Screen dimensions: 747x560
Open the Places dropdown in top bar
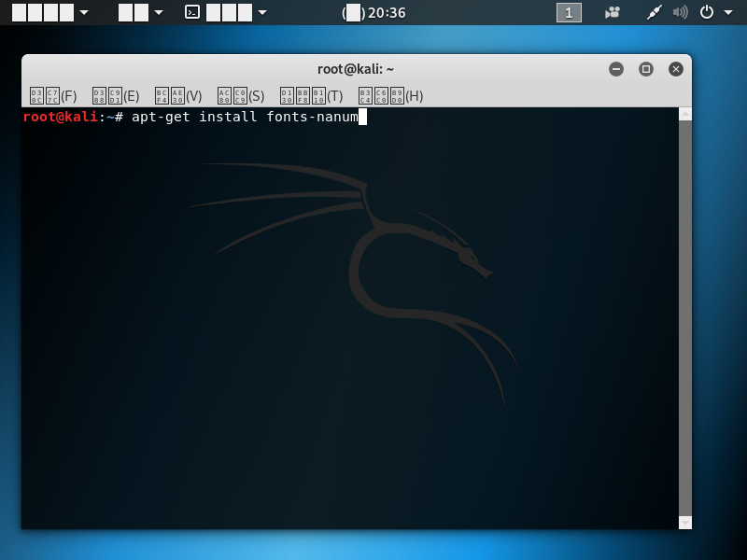pos(141,12)
